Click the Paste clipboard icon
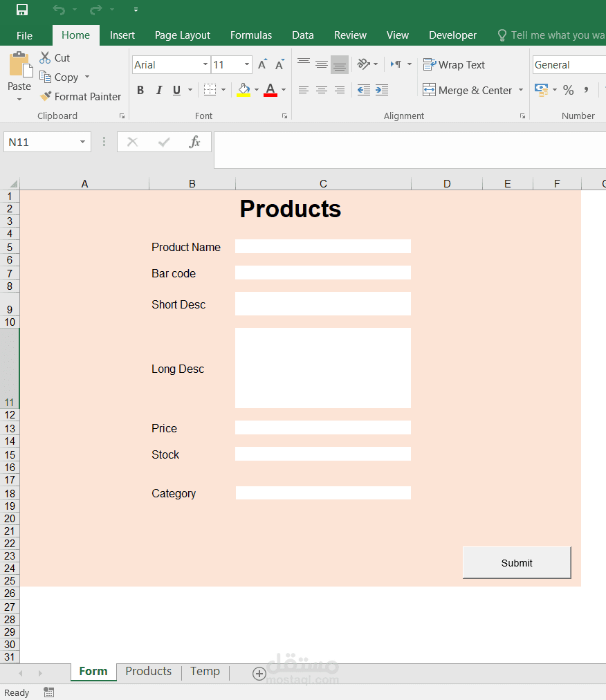The width and height of the screenshot is (606, 700). click(20, 65)
